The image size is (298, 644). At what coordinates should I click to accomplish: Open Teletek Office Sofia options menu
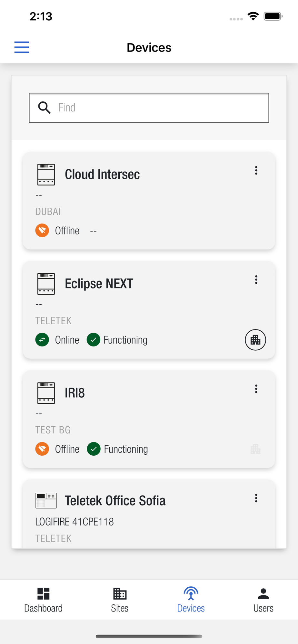pos(256,498)
